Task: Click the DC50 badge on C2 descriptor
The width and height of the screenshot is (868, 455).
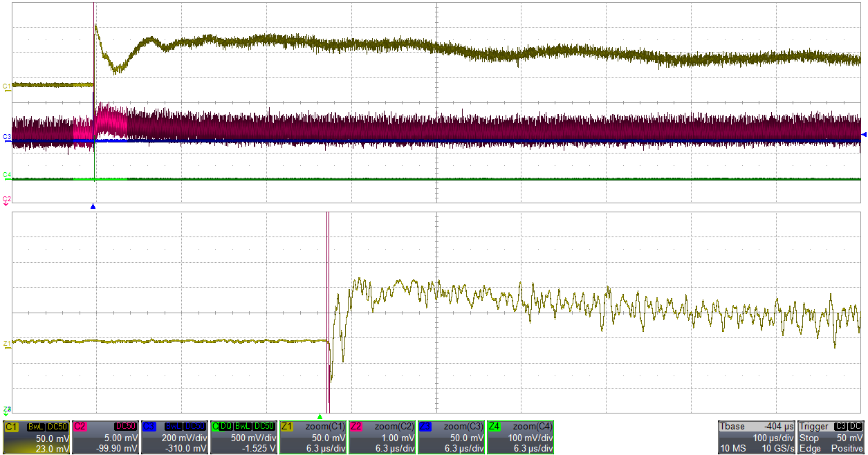Action: click(125, 427)
